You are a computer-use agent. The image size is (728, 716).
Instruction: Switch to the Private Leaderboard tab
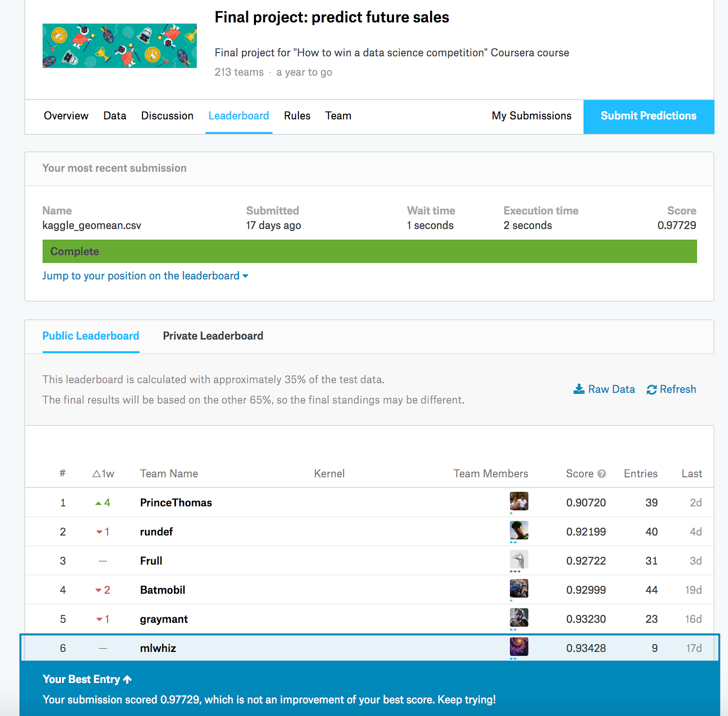click(213, 336)
